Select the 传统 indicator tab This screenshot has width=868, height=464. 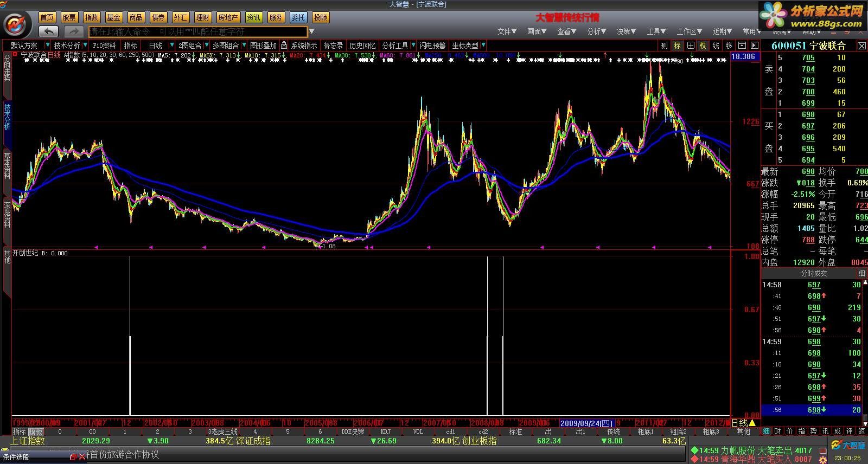pos(613,432)
